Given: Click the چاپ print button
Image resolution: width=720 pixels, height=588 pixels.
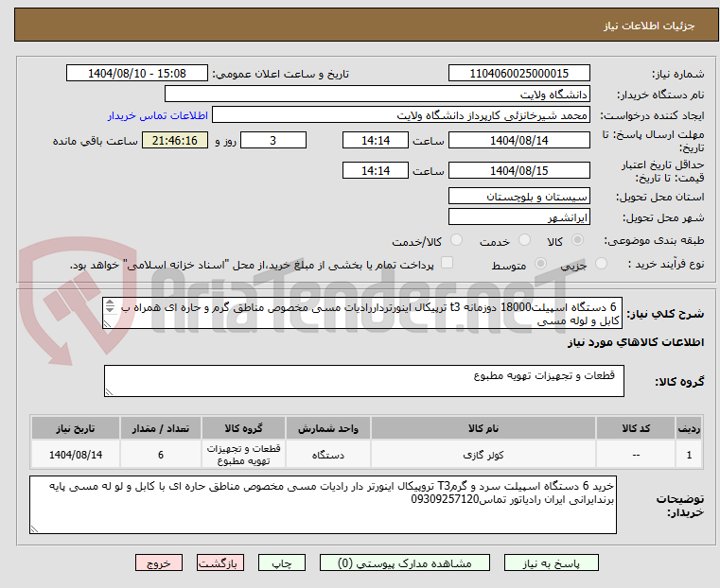Looking at the screenshot, I should [282, 562].
